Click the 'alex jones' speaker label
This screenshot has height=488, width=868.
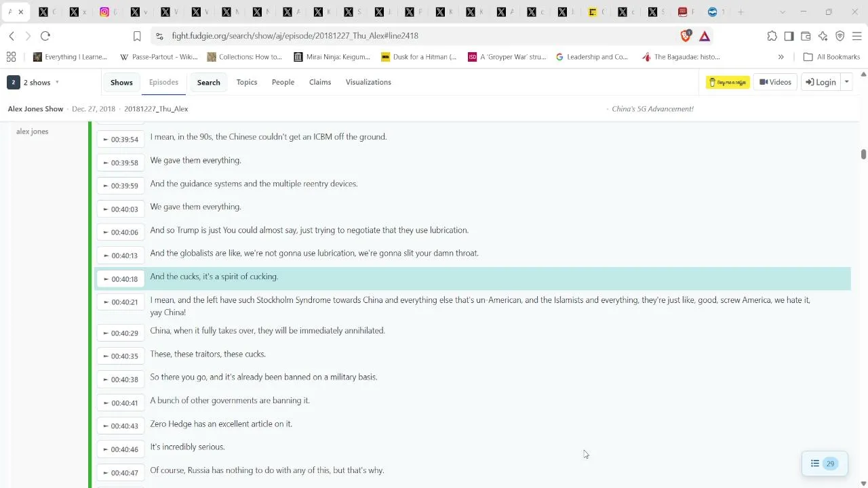tap(32, 131)
